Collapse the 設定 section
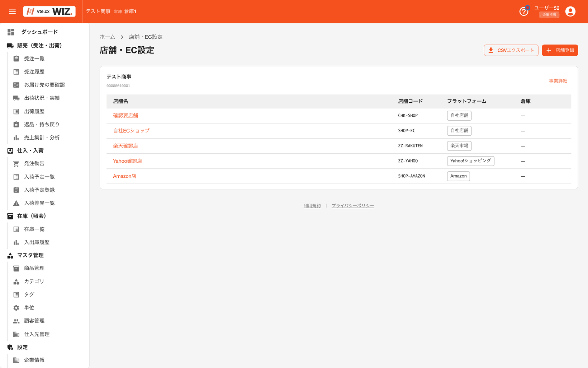This screenshot has width=588, height=368. click(22, 347)
